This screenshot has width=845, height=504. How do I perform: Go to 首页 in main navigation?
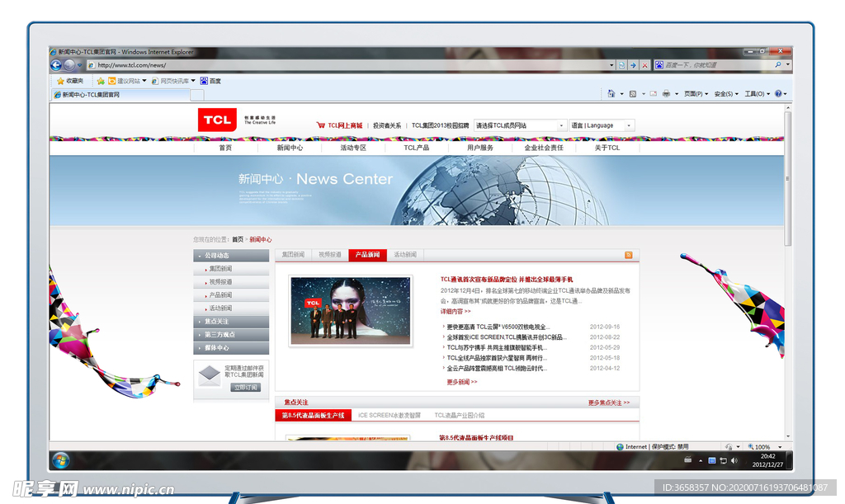pos(225,148)
